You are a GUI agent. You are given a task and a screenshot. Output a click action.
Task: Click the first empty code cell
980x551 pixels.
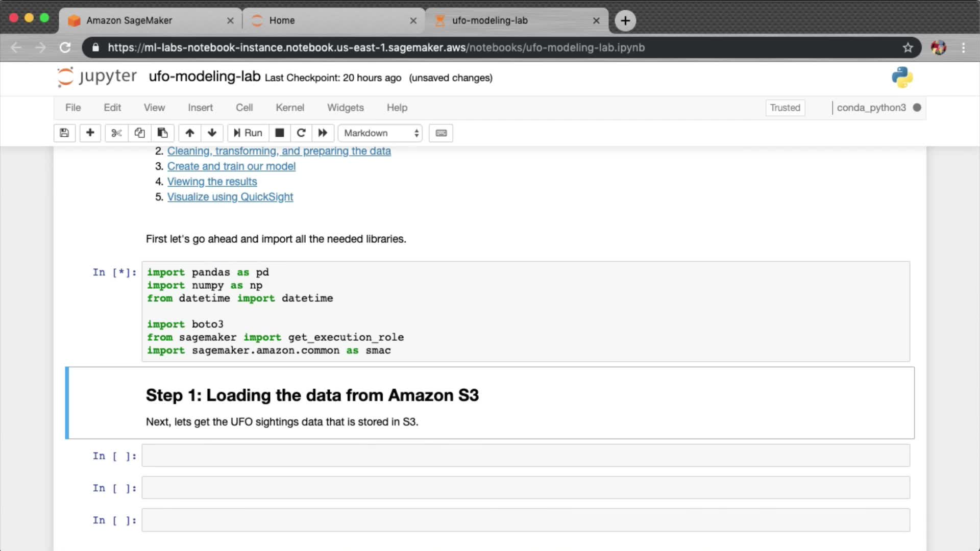pos(525,456)
